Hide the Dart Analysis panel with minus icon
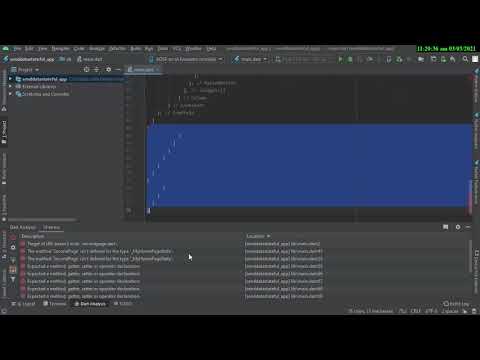The width and height of the screenshot is (480, 360). (468, 227)
